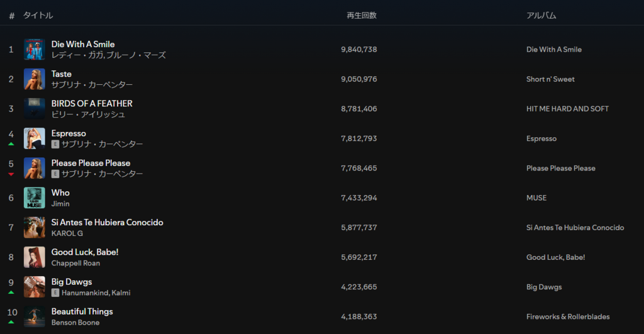Click the red down arrow under rank 5
This screenshot has height=334, width=644.
(x=11, y=174)
